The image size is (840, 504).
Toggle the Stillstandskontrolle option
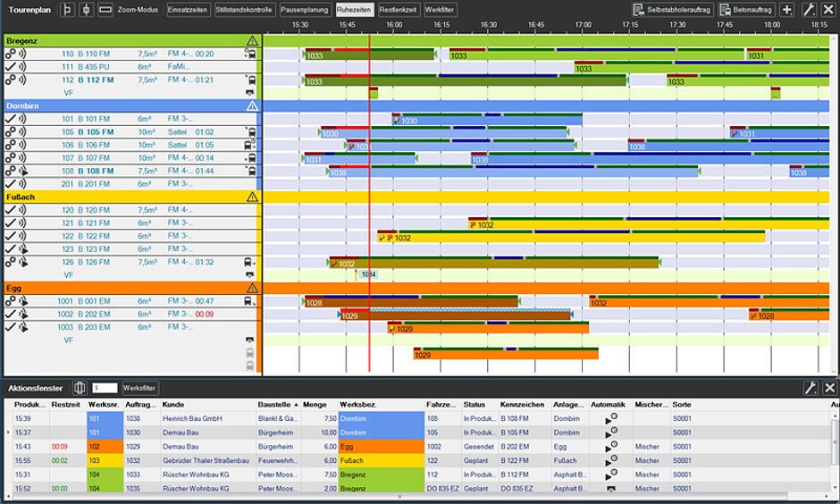pos(244,9)
